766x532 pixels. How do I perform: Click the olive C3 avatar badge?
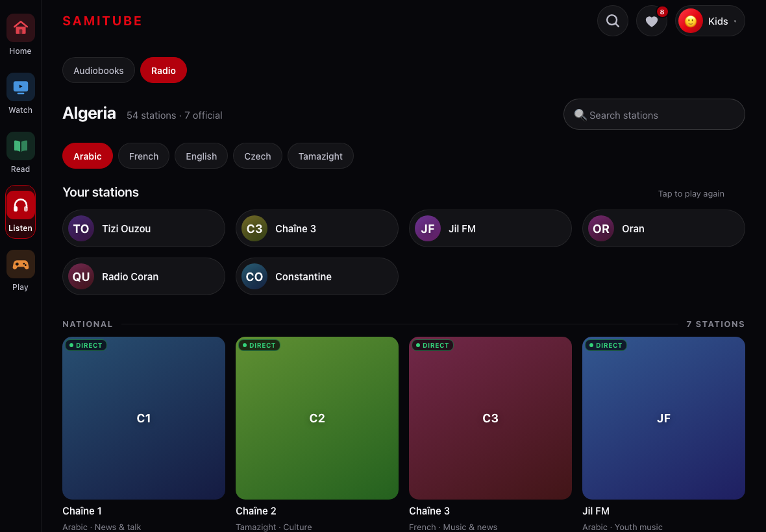coord(254,228)
